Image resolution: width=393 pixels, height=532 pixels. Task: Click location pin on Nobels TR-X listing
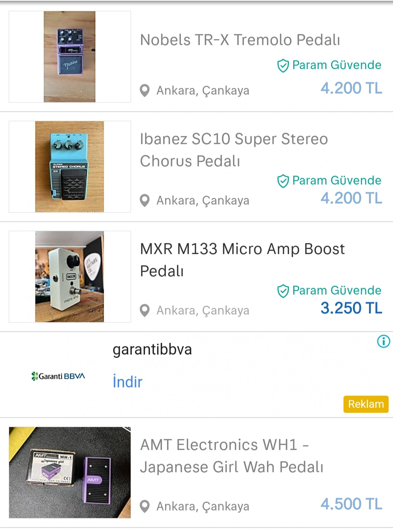tap(145, 90)
